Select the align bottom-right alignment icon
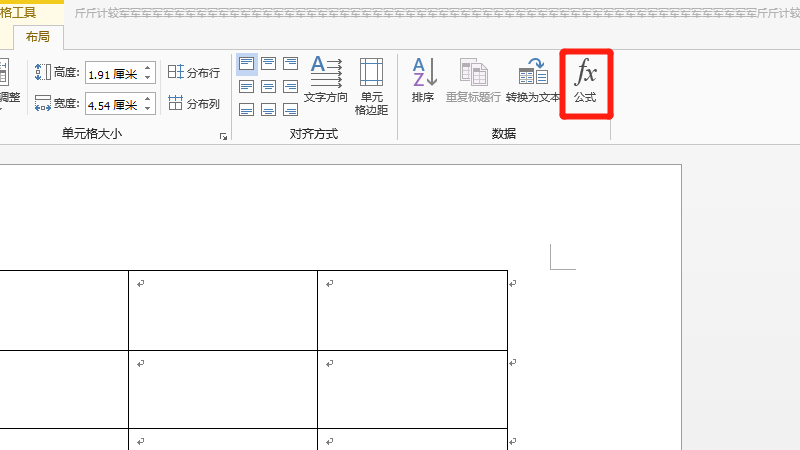Image resolution: width=800 pixels, height=450 pixels. tap(291, 108)
